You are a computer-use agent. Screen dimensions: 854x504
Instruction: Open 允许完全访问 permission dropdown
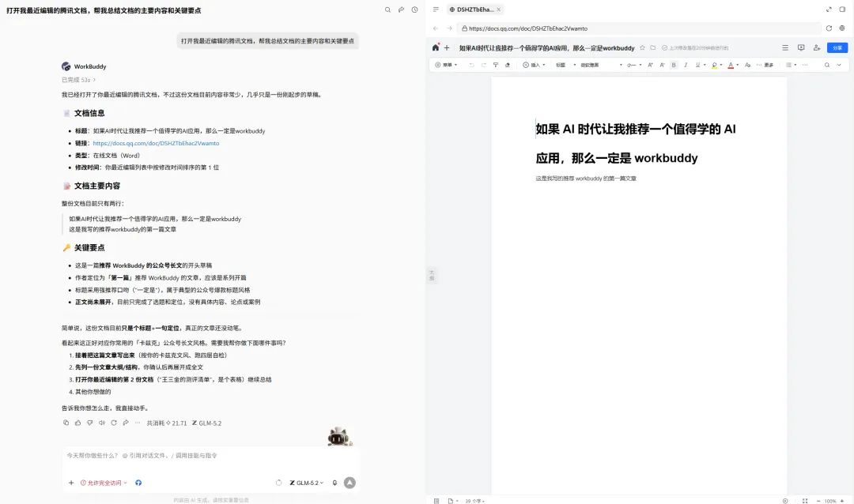pyautogui.click(x=104, y=483)
